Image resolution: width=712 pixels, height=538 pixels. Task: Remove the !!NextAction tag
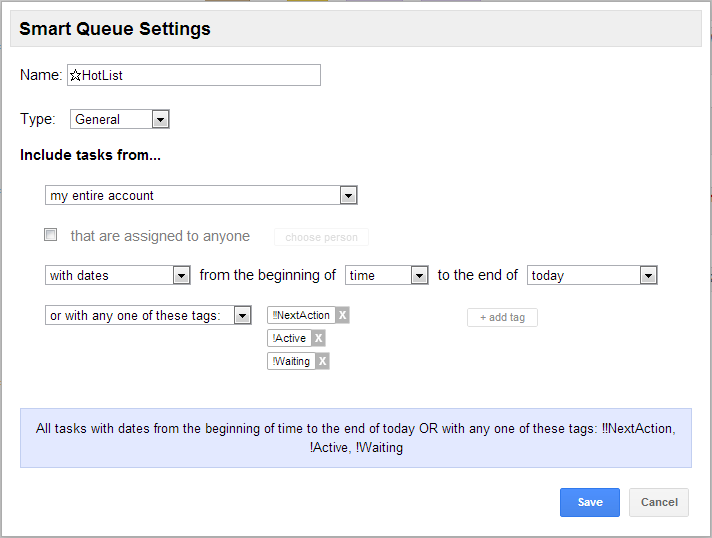click(342, 315)
